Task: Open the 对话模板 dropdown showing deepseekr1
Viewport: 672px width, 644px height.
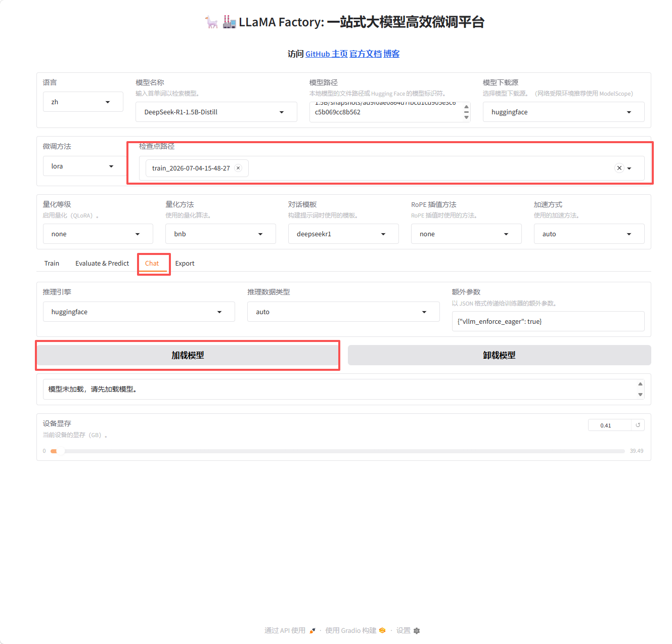Action: [x=343, y=234]
